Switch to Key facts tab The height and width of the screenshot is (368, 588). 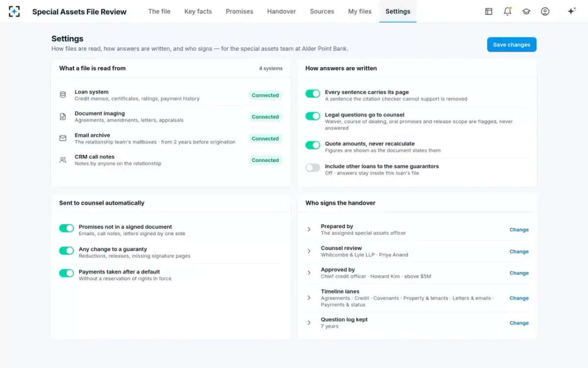pyautogui.click(x=198, y=11)
